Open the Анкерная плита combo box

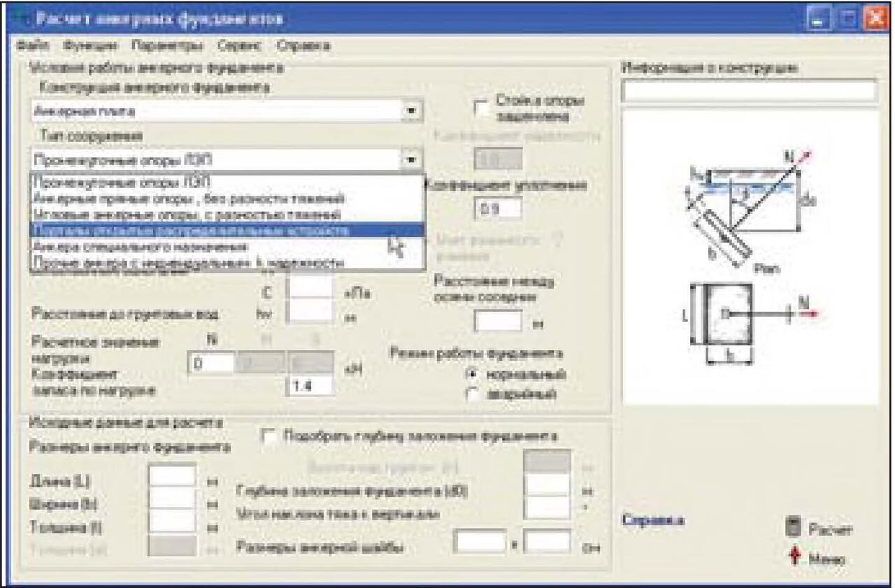coord(227,111)
